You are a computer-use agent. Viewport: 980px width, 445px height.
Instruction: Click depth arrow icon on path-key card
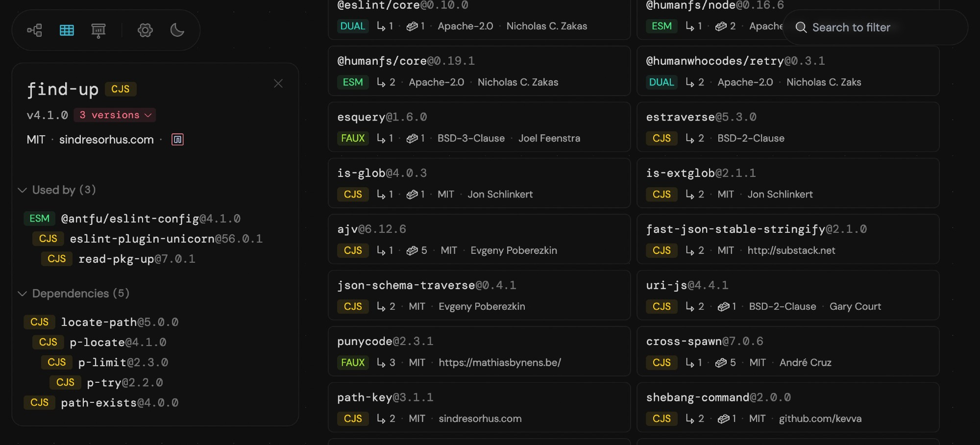[381, 419]
